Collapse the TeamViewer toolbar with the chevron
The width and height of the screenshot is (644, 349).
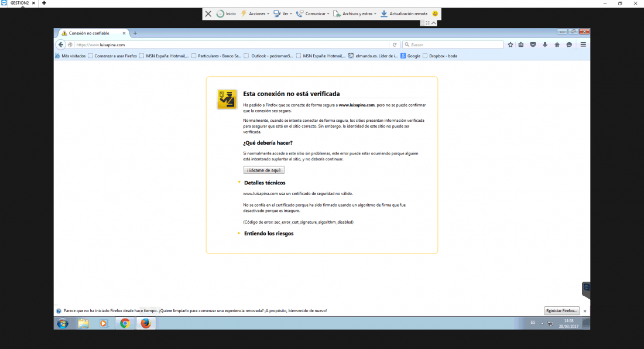point(434,23)
